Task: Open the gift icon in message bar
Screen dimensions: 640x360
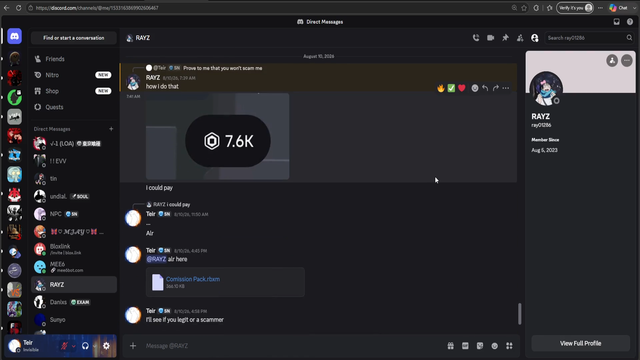Action: click(x=451, y=346)
